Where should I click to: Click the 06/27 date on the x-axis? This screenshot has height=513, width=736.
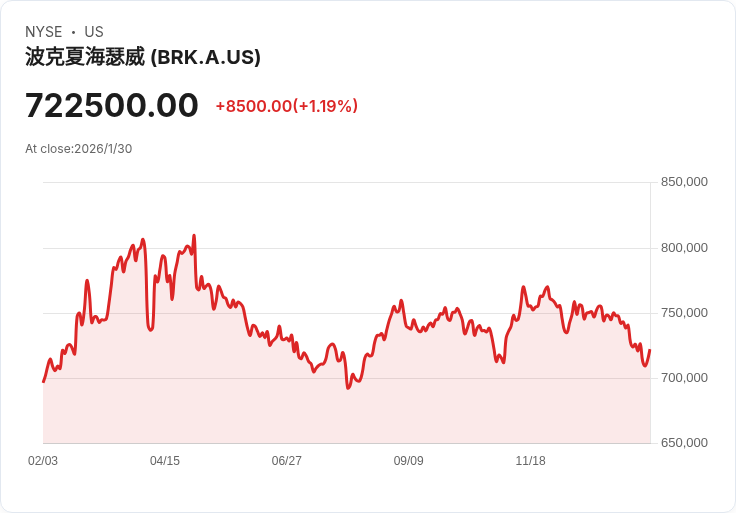[x=287, y=461]
